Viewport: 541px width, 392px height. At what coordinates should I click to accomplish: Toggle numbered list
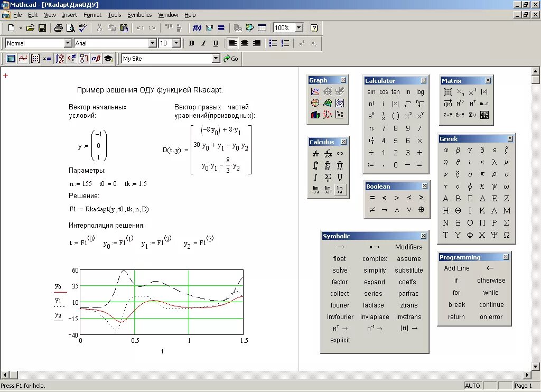(x=285, y=43)
